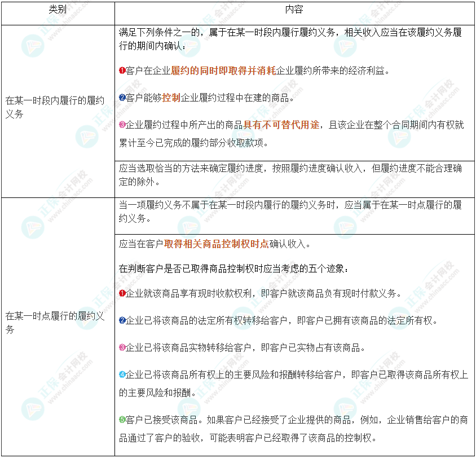
Task: Click the sentence starting 当一项履约义务不属于
Action: (290, 211)
